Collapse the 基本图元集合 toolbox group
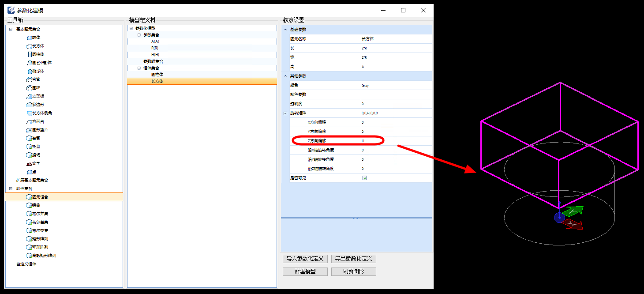The width and height of the screenshot is (644, 294). click(11, 29)
